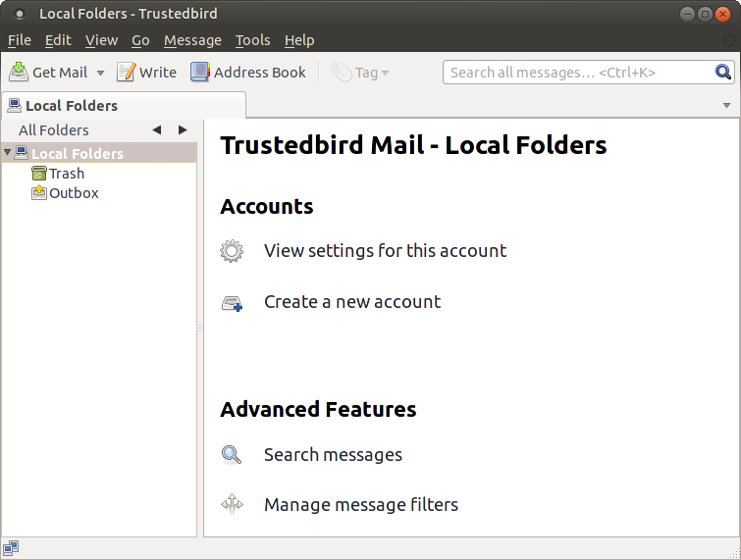The height and width of the screenshot is (560, 741).
Task: Click the Get Mail toolbar icon
Action: tap(20, 73)
